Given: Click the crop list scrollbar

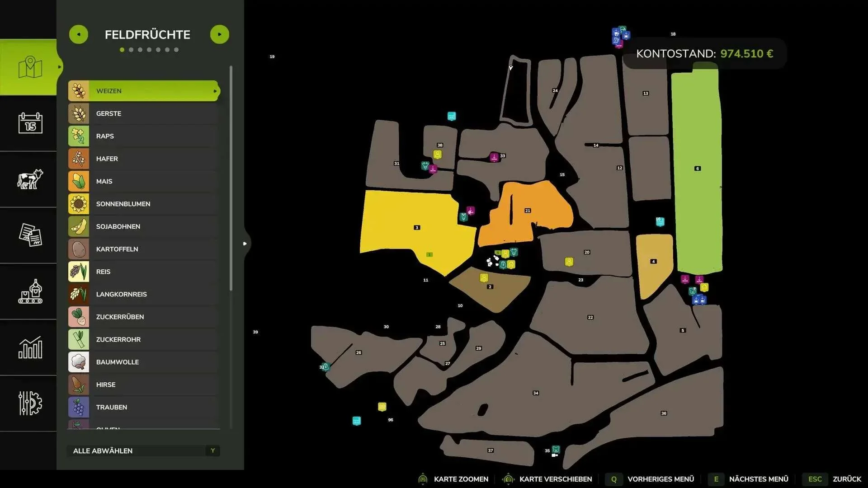Looking at the screenshot, I should pos(231,178).
